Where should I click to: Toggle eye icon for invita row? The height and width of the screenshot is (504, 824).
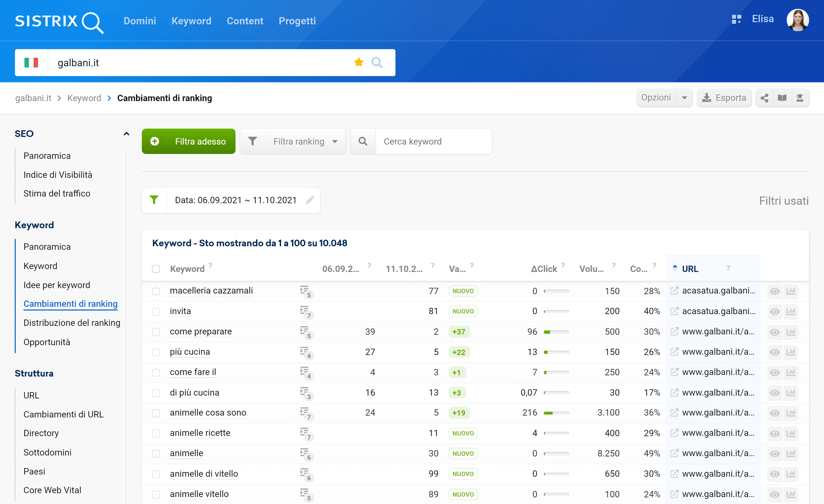tap(775, 311)
